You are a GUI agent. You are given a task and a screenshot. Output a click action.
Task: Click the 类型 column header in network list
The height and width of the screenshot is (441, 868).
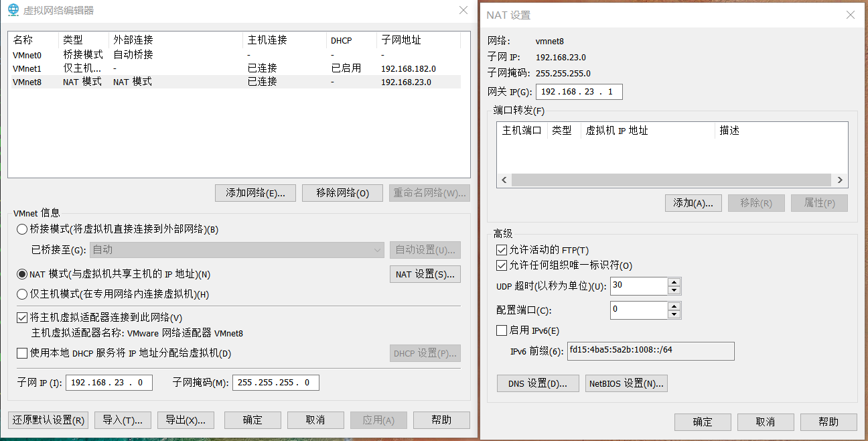tap(83, 40)
